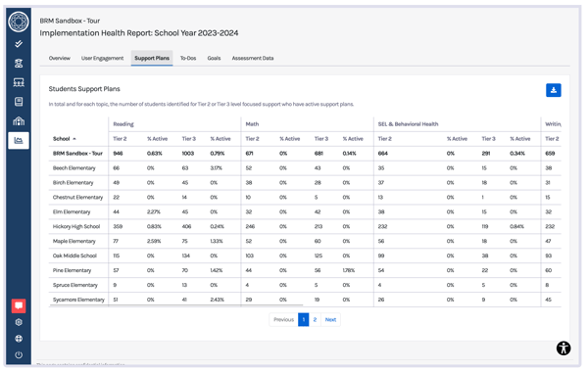Select the BRM Sandbox - Tour row

[305, 154]
